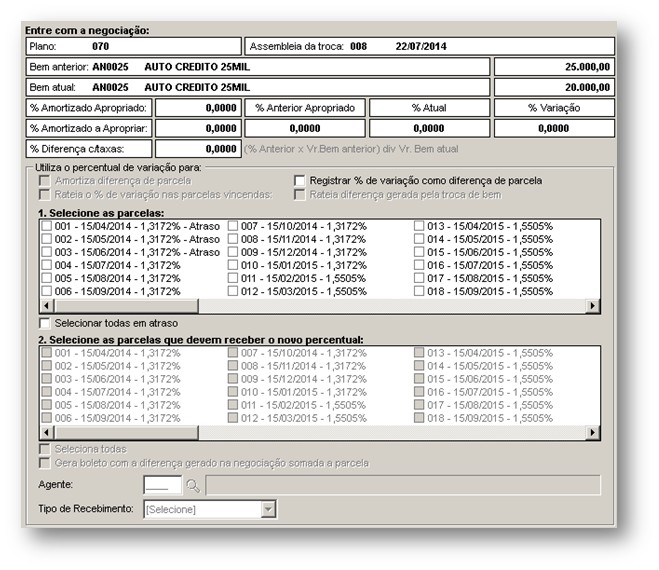659x570 pixels.
Task: Click the Agente description field
Action: click(403, 485)
